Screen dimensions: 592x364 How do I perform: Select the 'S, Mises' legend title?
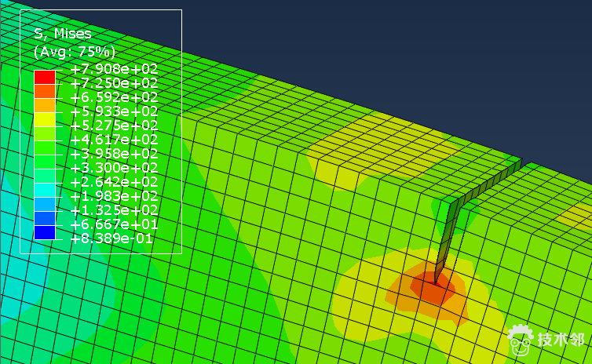[63, 34]
